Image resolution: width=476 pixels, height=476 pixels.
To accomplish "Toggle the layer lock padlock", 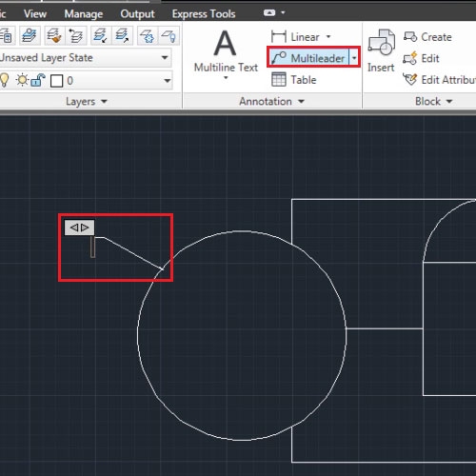I will pyautogui.click(x=38, y=80).
